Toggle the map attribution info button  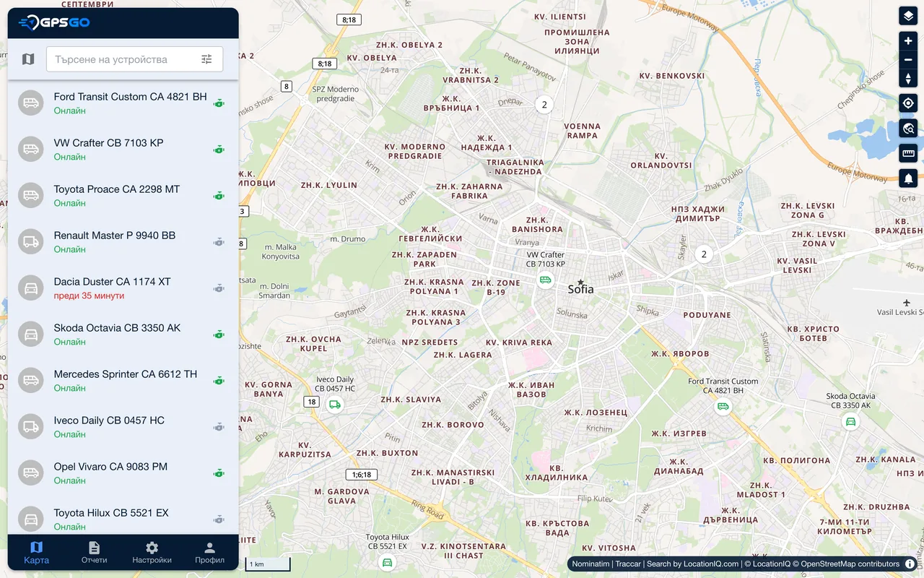coord(910,564)
